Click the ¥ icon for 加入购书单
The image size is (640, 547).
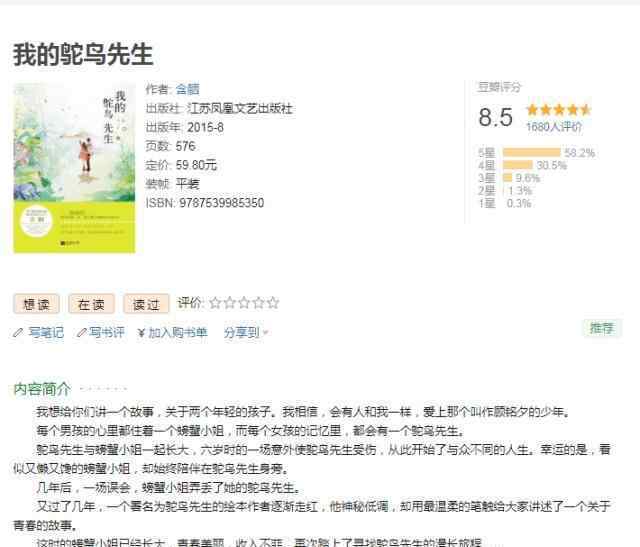141,333
